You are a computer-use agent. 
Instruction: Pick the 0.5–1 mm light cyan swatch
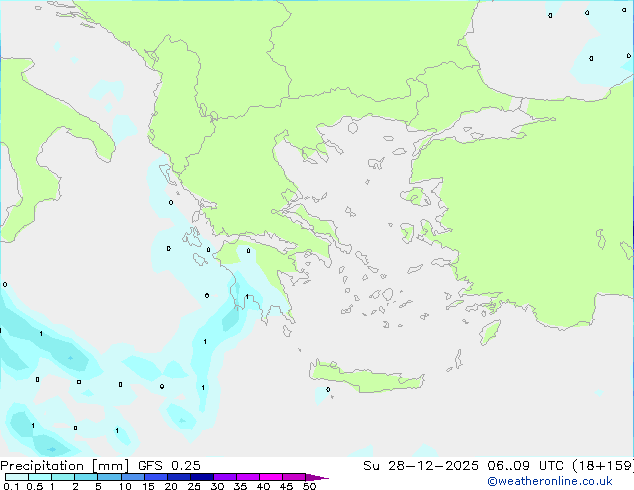(x=40, y=477)
